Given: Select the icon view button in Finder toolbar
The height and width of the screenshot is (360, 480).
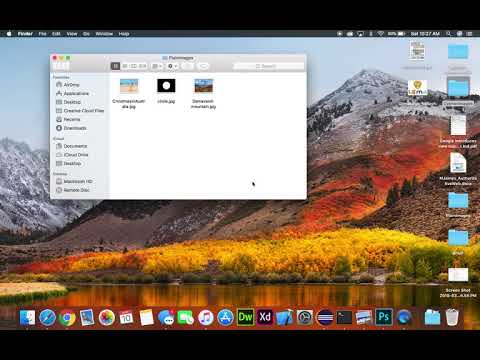Looking at the screenshot, I should point(115,66).
